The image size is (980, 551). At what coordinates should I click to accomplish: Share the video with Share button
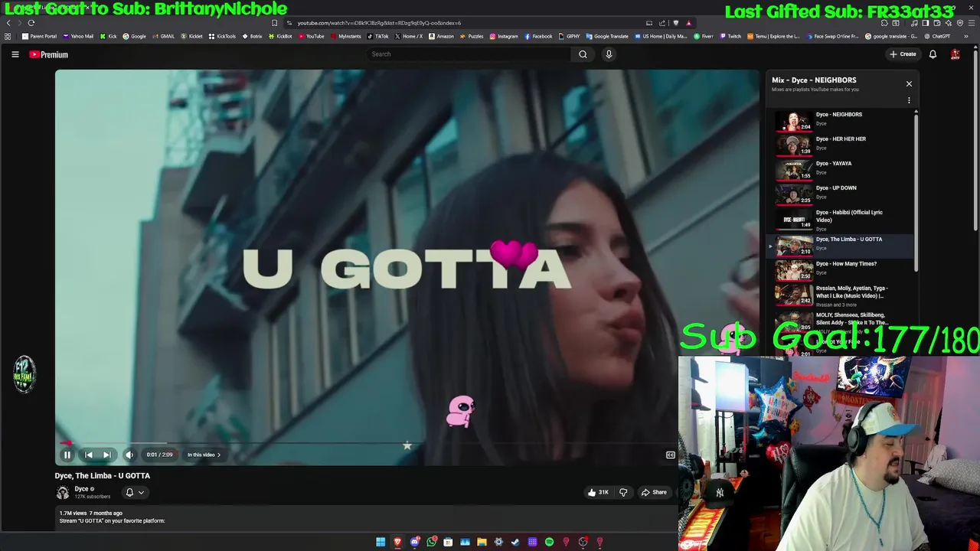(x=655, y=492)
